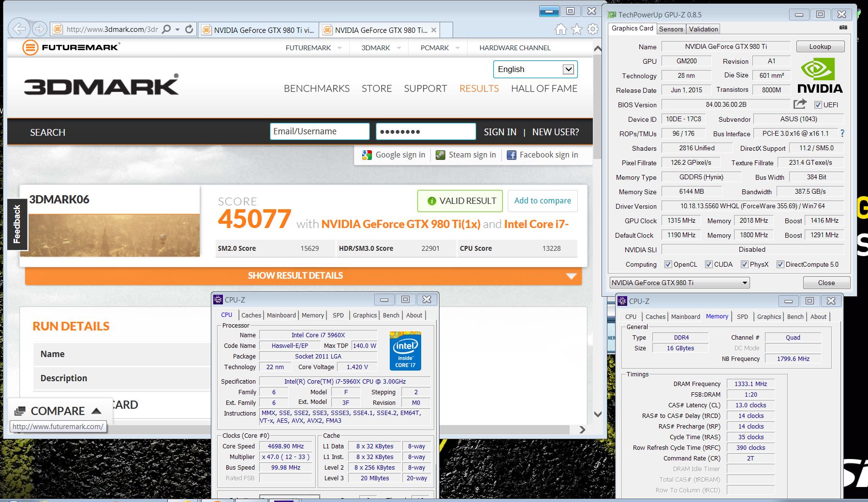The height and width of the screenshot is (502, 868).
Task: Select the first NVIDIA GeForce GTX 980 Ti tab
Action: click(x=259, y=30)
